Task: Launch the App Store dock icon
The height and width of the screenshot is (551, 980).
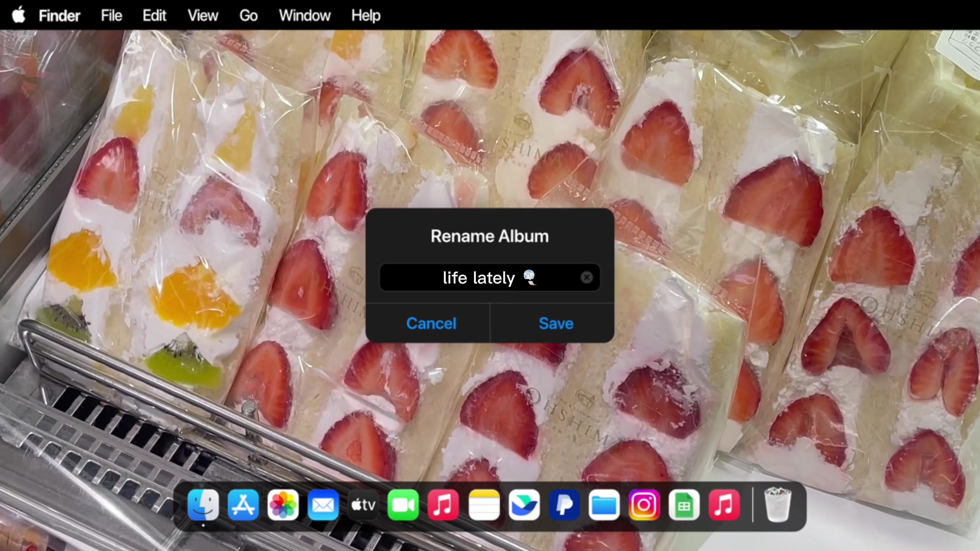Action: click(243, 505)
